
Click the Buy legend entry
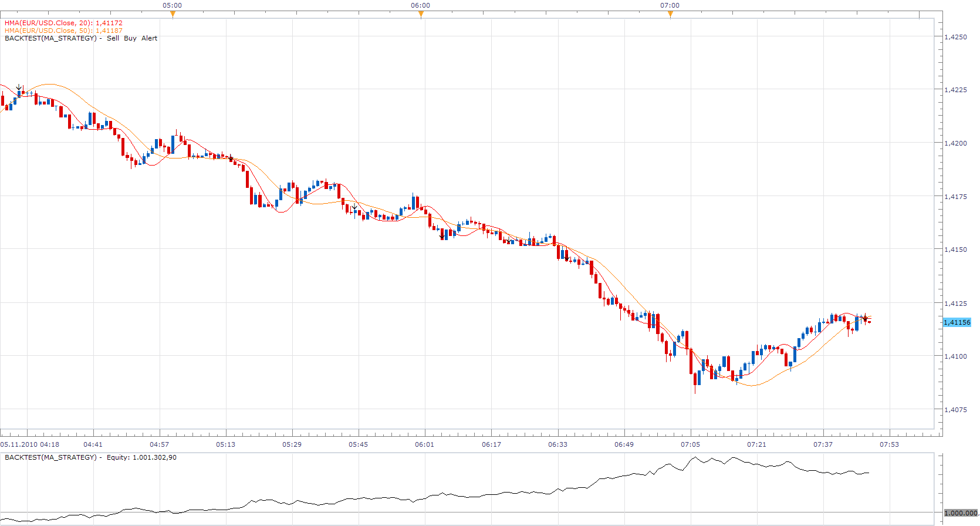(130, 38)
